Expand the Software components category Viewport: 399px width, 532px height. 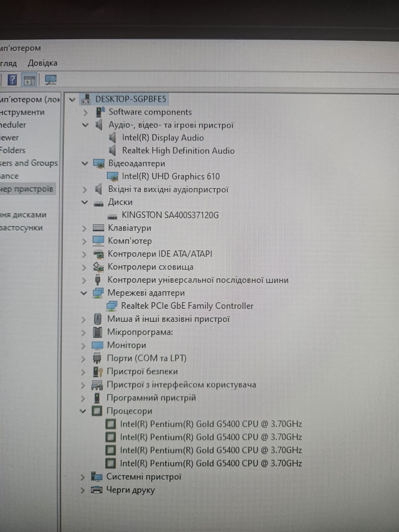click(x=85, y=113)
